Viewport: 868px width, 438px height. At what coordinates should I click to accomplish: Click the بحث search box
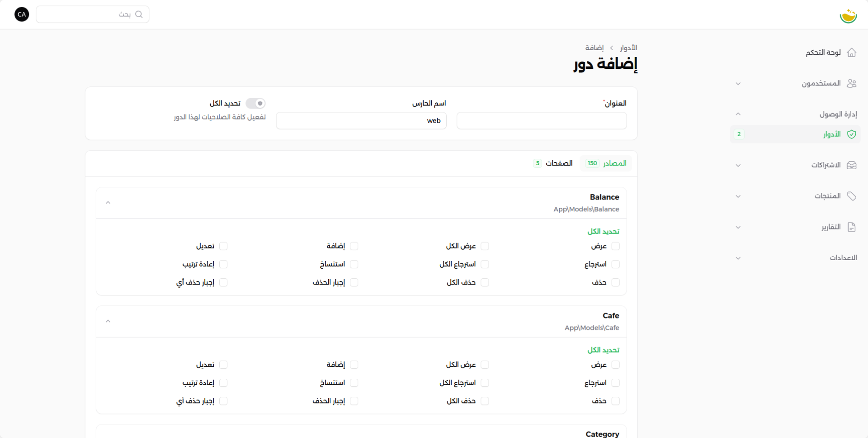93,14
